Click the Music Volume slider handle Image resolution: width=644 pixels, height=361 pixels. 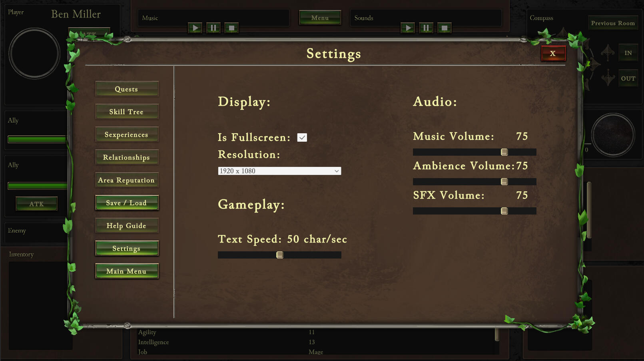(x=504, y=152)
